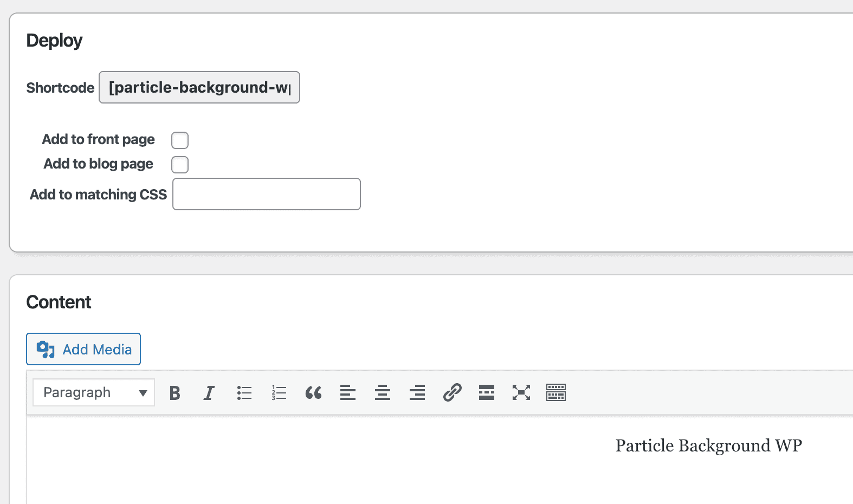
Task: Insert a bulleted list
Action: 244,392
